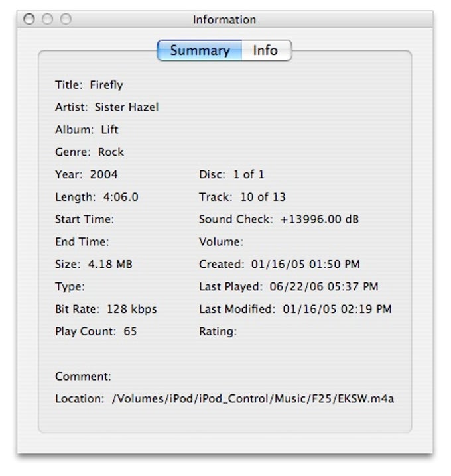Click the Rating label
The height and width of the screenshot is (476, 451).
coord(218,331)
